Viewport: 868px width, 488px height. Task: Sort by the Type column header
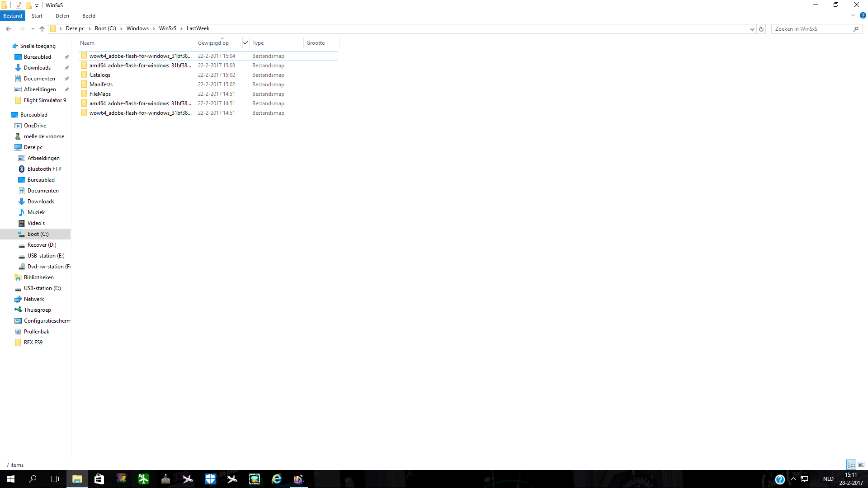tap(277, 43)
